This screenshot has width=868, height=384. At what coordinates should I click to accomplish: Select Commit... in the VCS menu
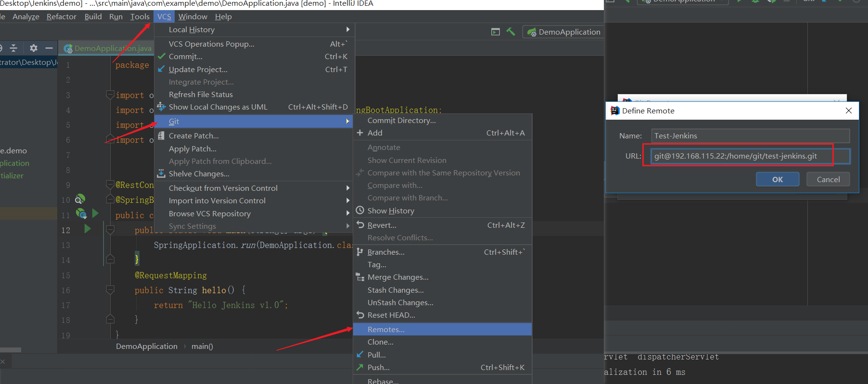pyautogui.click(x=255, y=57)
